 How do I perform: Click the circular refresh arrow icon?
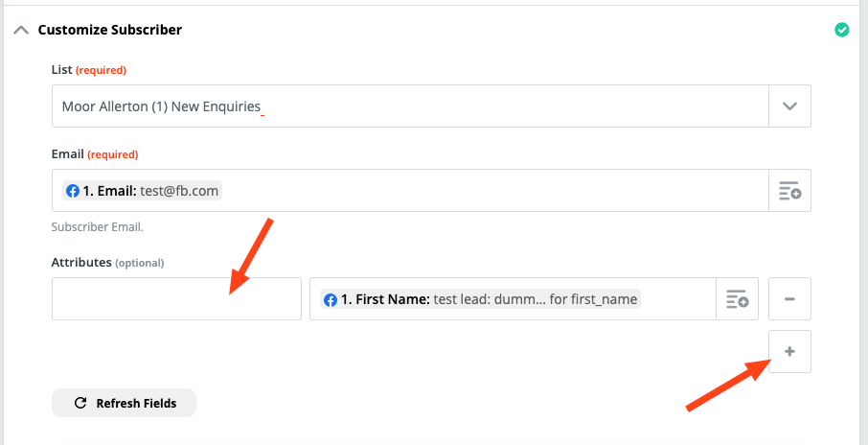point(80,404)
